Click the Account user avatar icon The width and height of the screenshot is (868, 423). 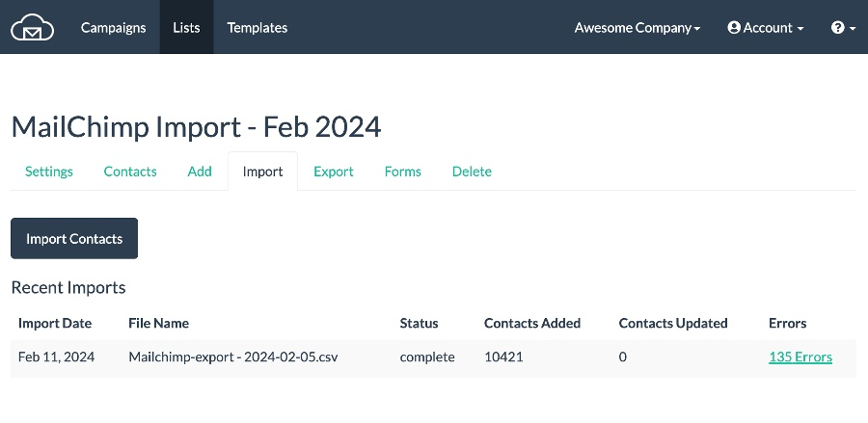tap(734, 28)
